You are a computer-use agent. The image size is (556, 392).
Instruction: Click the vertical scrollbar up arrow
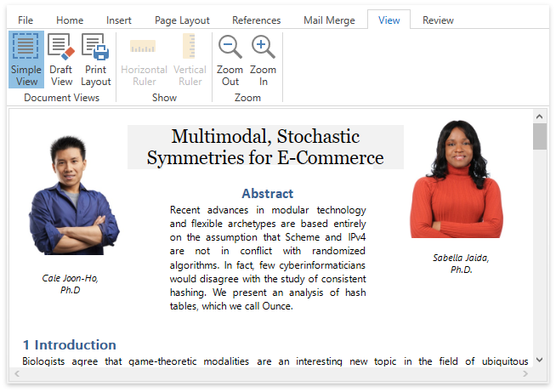(539, 116)
